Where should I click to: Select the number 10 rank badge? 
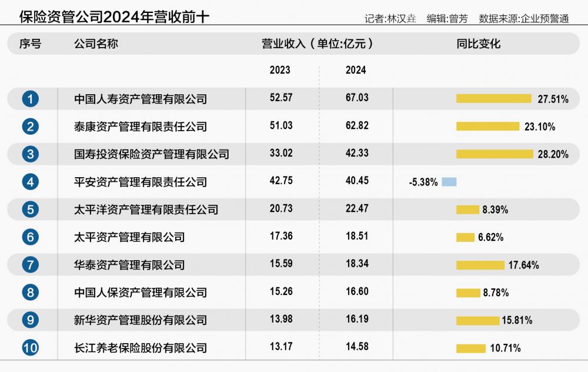tap(31, 348)
